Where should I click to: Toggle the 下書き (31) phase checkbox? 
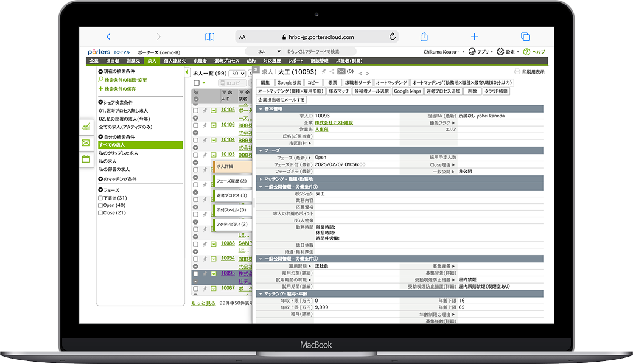coord(100,198)
